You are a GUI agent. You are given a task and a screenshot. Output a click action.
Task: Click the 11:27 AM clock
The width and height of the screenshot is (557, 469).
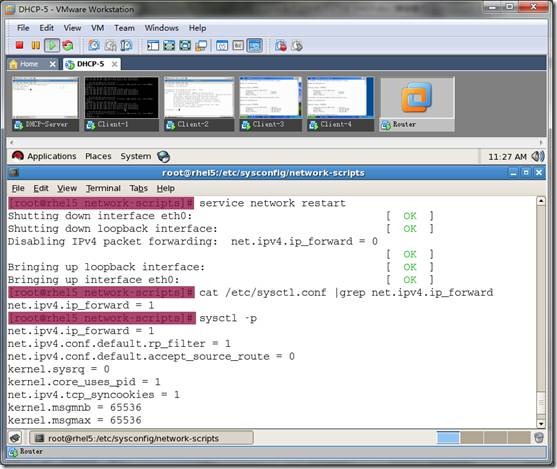coord(507,157)
